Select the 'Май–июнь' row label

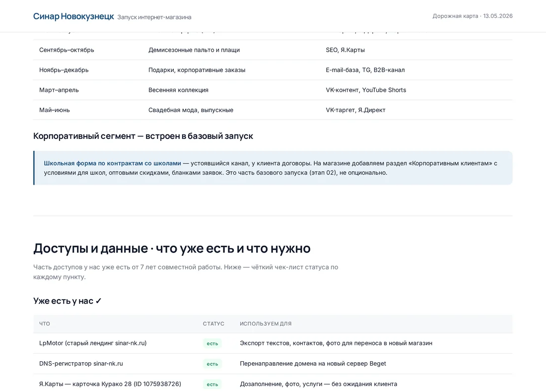(x=54, y=110)
